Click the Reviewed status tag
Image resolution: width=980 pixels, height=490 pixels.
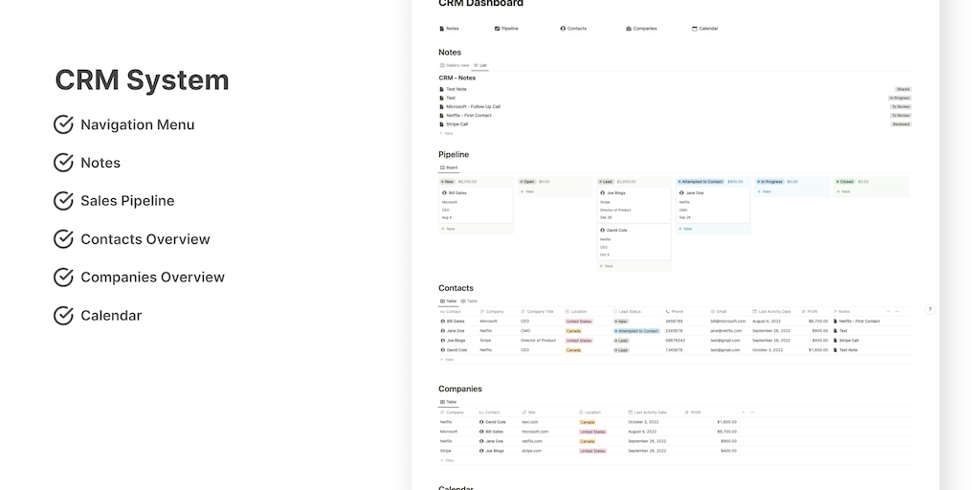902,124
